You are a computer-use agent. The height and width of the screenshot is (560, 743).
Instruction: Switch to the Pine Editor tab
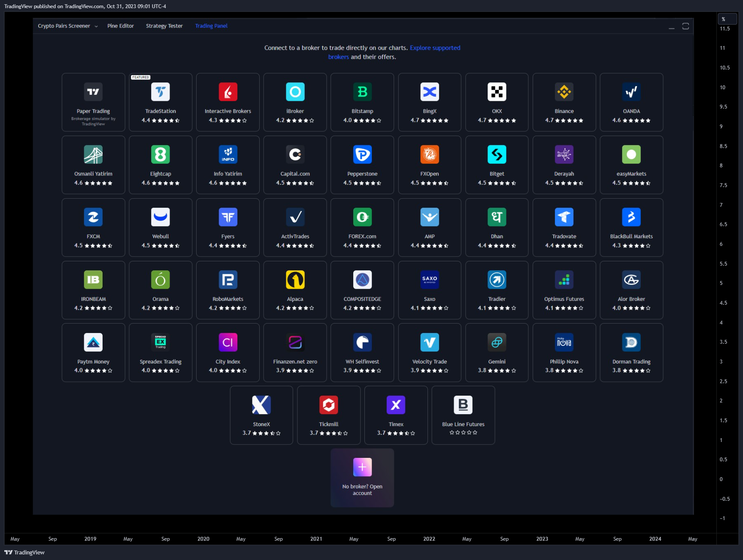coord(121,26)
